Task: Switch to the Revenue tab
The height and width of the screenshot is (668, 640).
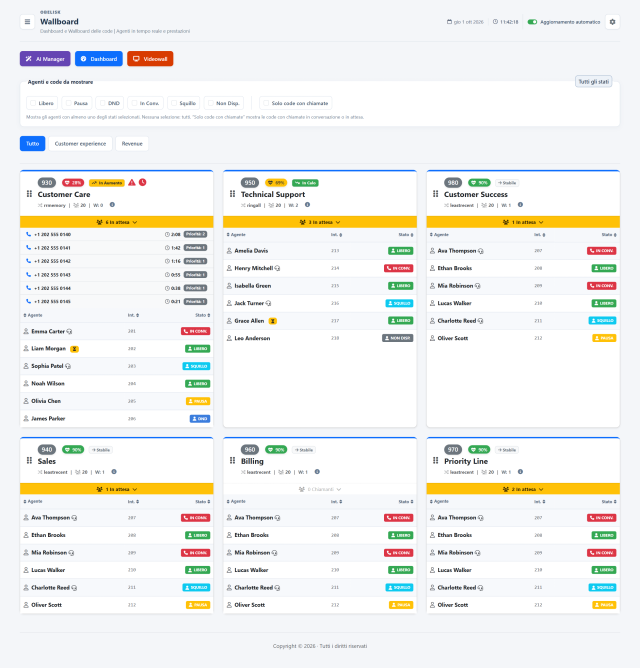Action: coord(132,144)
